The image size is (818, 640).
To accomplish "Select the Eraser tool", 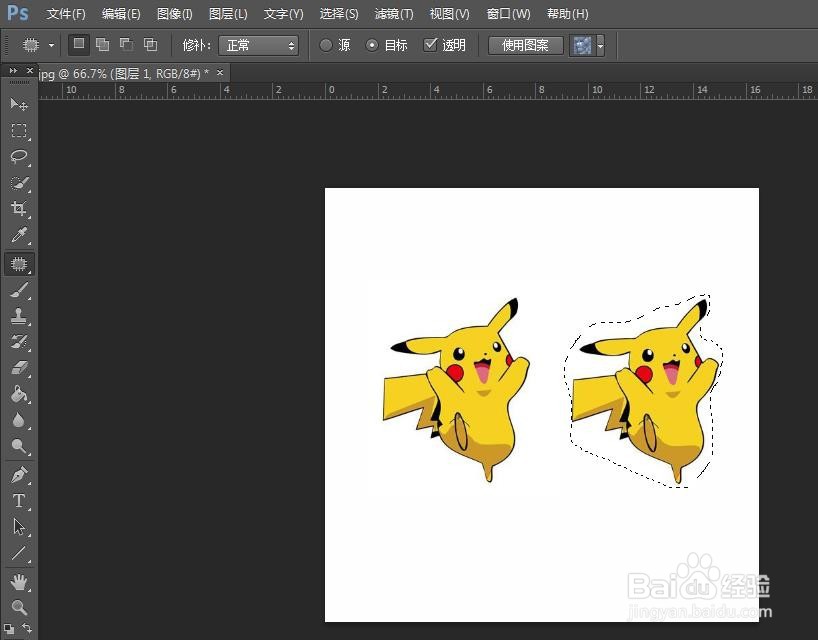I will coord(19,368).
